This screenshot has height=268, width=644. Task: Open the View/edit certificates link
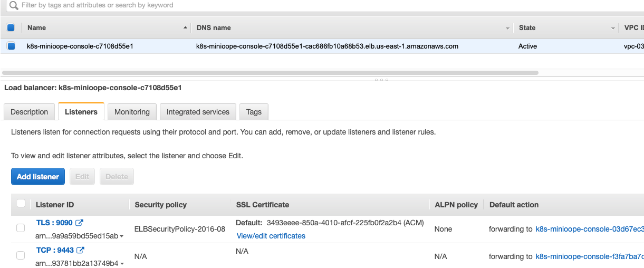pyautogui.click(x=271, y=236)
